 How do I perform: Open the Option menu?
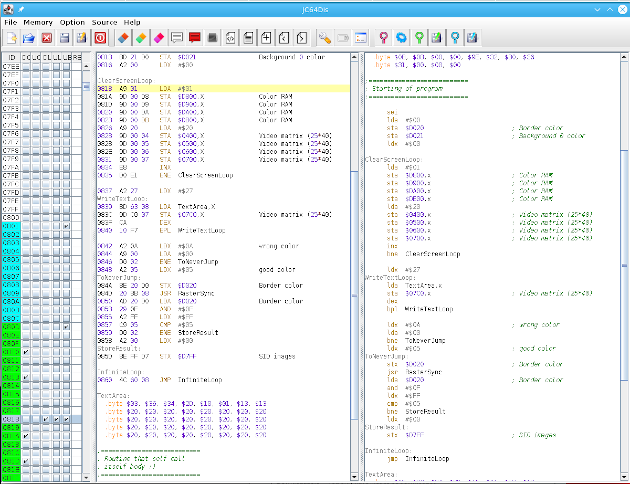[x=72, y=21]
